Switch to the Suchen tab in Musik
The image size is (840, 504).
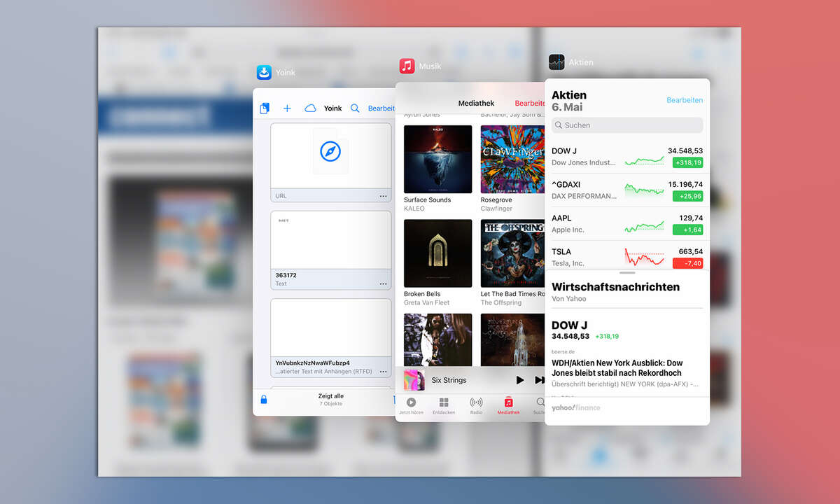coord(539,406)
